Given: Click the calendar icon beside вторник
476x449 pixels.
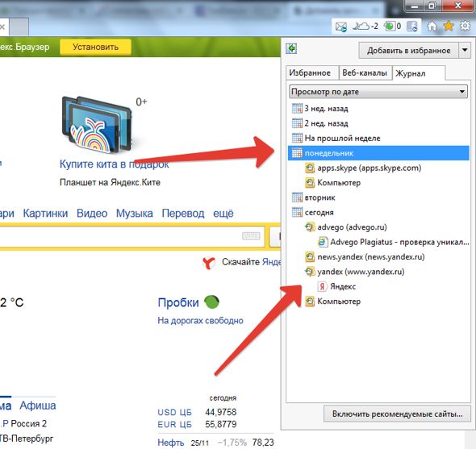Looking at the screenshot, I should click(297, 197).
